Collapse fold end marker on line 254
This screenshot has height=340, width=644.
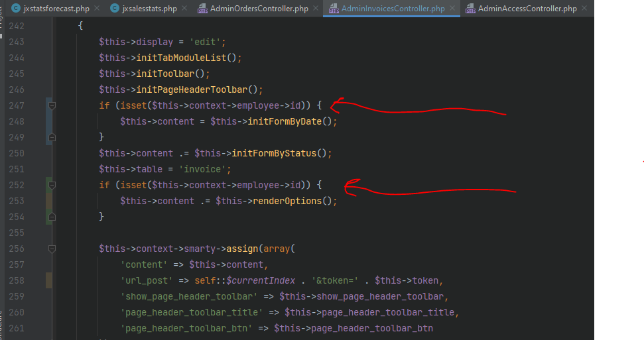(x=52, y=217)
